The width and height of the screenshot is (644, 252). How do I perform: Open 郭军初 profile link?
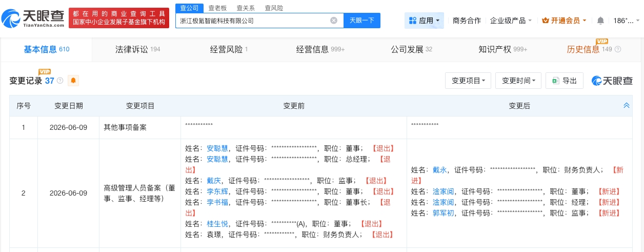[x=444, y=213]
